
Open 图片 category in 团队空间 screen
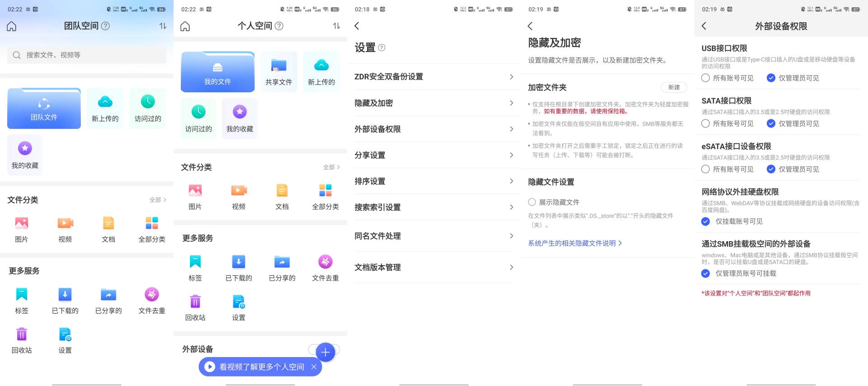[x=22, y=229]
